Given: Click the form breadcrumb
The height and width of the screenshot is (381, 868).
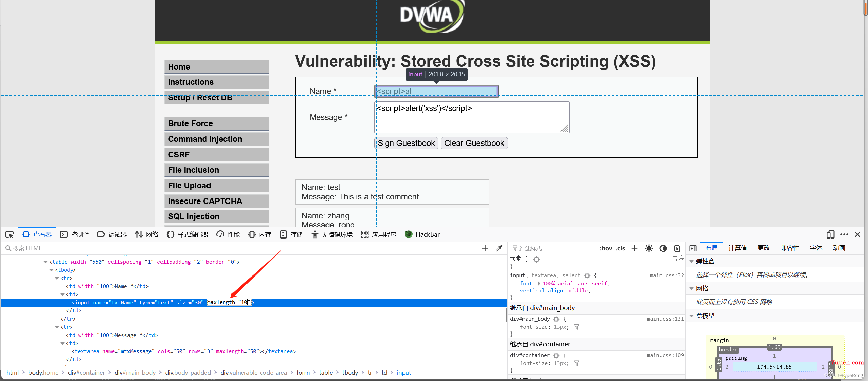Looking at the screenshot, I should click(x=303, y=373).
